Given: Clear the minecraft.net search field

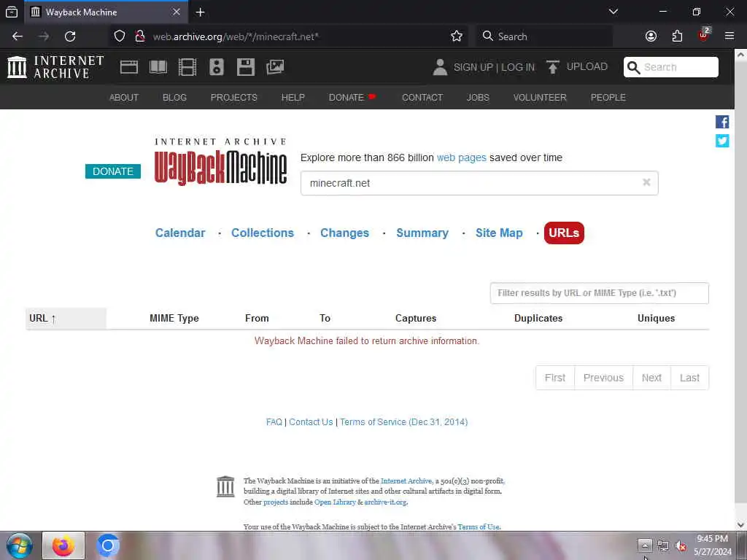Looking at the screenshot, I should point(646,182).
